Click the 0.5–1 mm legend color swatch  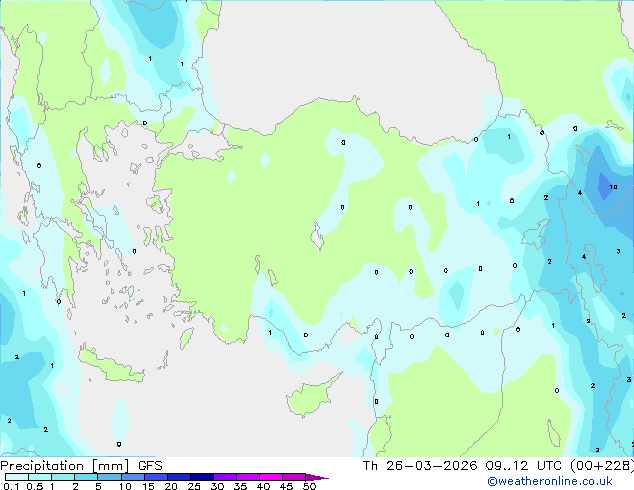40,477
